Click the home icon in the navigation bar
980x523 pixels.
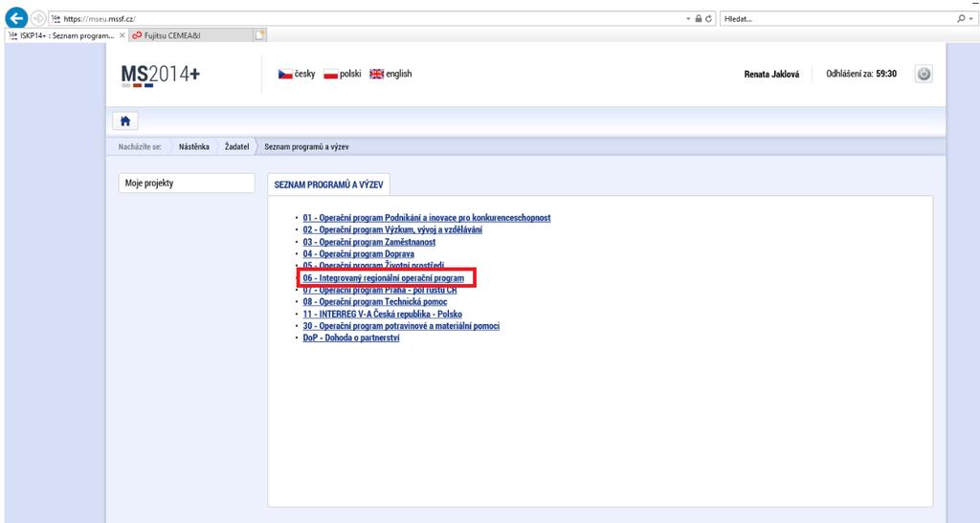125,121
